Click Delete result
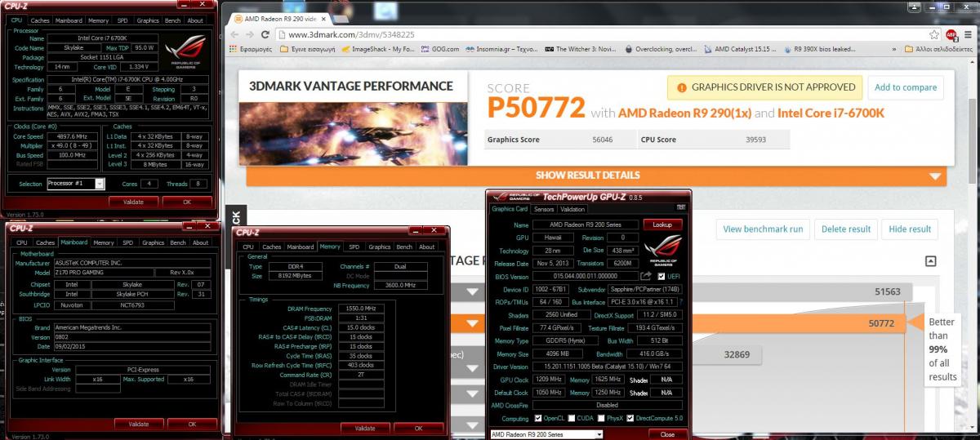The height and width of the screenshot is (440, 980). (846, 229)
